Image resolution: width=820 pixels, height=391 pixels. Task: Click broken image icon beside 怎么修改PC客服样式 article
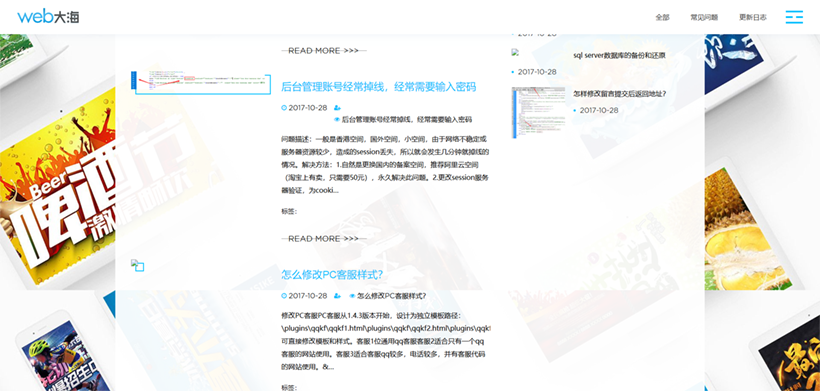pyautogui.click(x=137, y=266)
